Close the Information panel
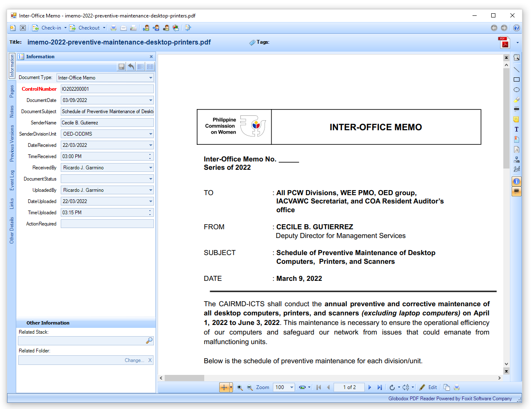Image resolution: width=532 pixels, height=409 pixels. pos(151,57)
